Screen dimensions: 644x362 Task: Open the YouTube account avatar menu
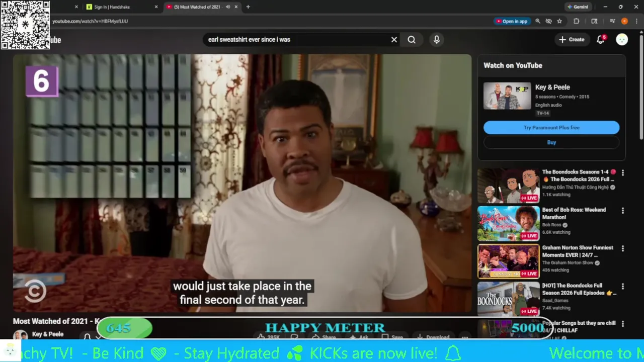(622, 40)
